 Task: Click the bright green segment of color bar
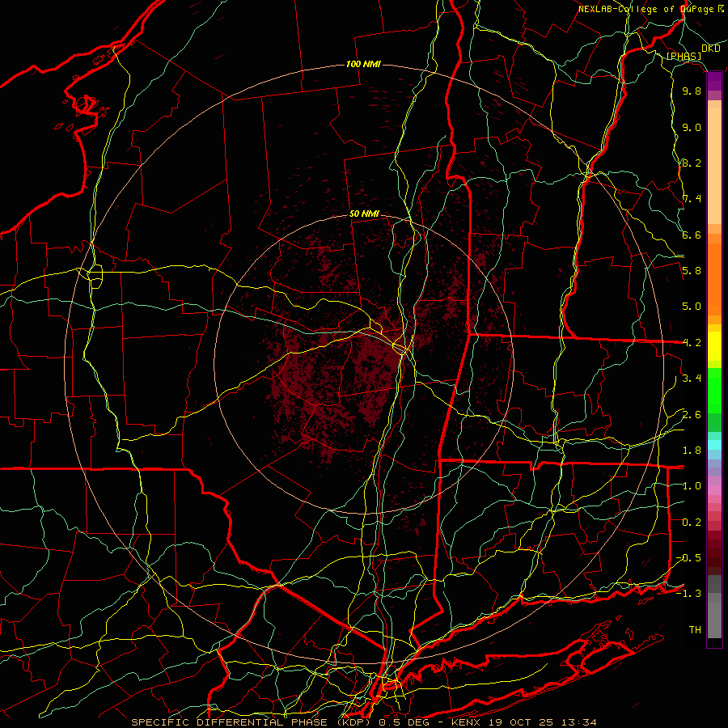714,390
